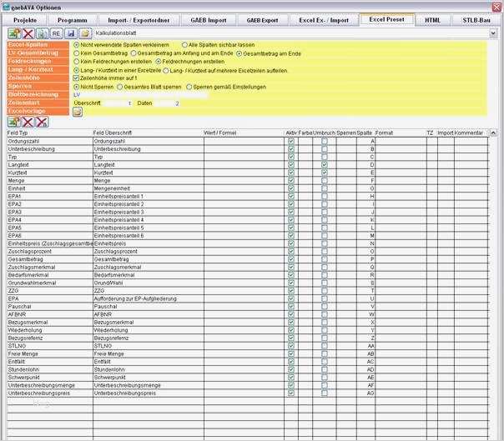Click the 'Wert / Formel' column header
Image resolution: width=504 pixels, height=441 pixels.
tap(220, 133)
